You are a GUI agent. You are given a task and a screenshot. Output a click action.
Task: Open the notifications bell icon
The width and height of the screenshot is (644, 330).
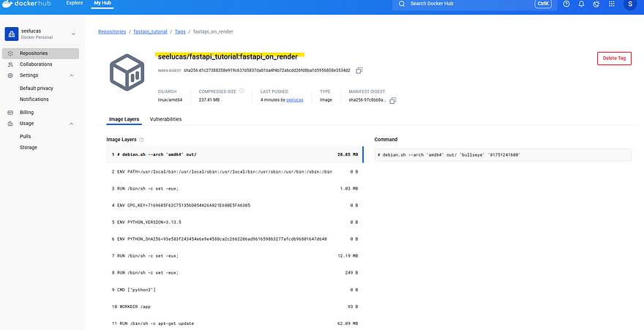[x=582, y=4]
